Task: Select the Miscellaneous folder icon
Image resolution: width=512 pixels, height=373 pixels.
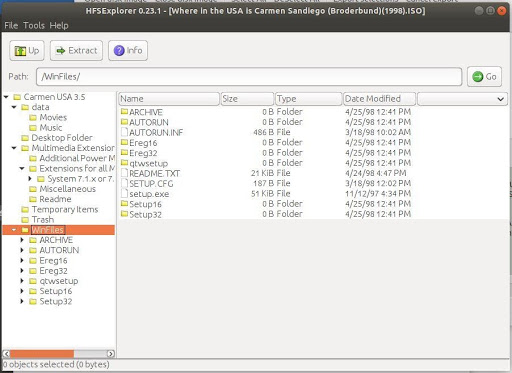Action: 33,189
